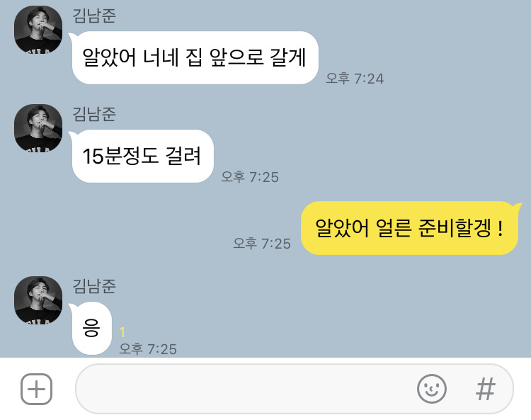
Task: Select the message 알았어 너네 집 앞으로 갈게
Action: pos(195,57)
